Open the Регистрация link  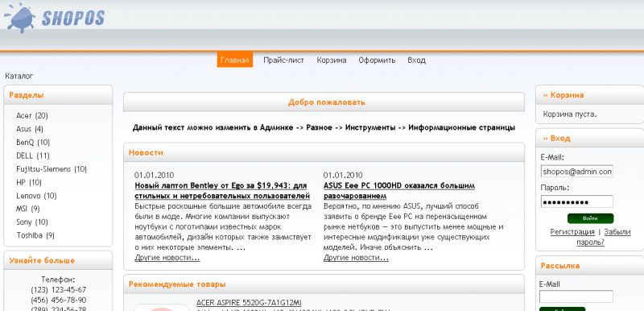click(572, 232)
